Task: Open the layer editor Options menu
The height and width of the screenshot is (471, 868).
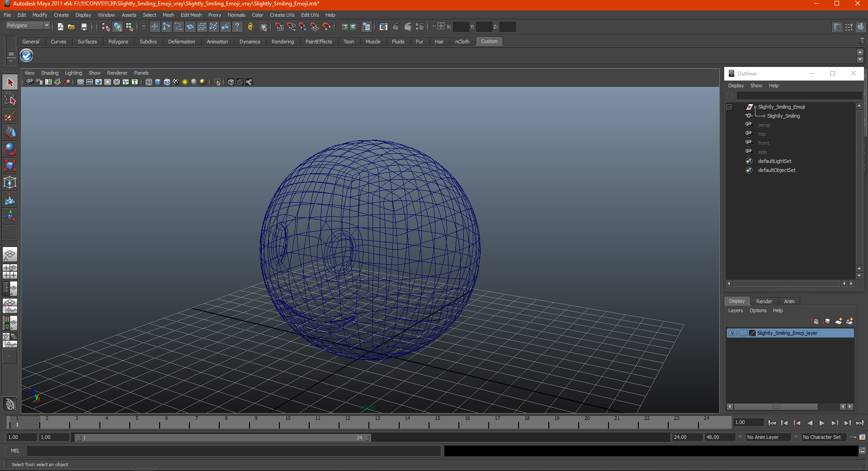Action: [x=758, y=310]
